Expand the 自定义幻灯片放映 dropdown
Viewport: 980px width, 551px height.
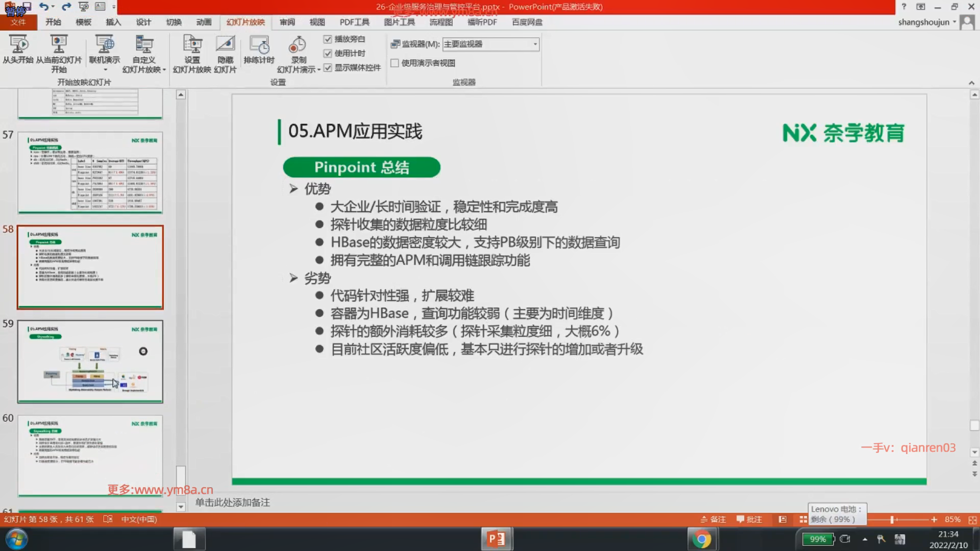(164, 70)
